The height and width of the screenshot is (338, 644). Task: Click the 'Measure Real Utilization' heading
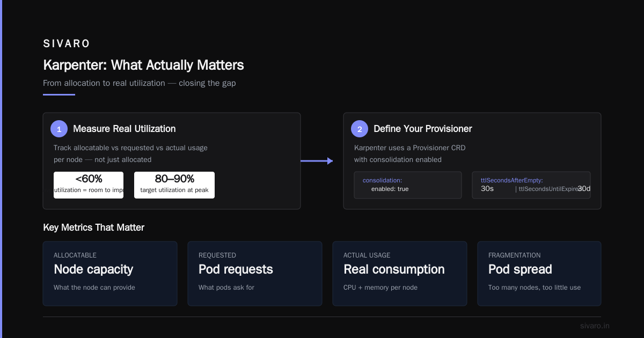click(x=124, y=129)
